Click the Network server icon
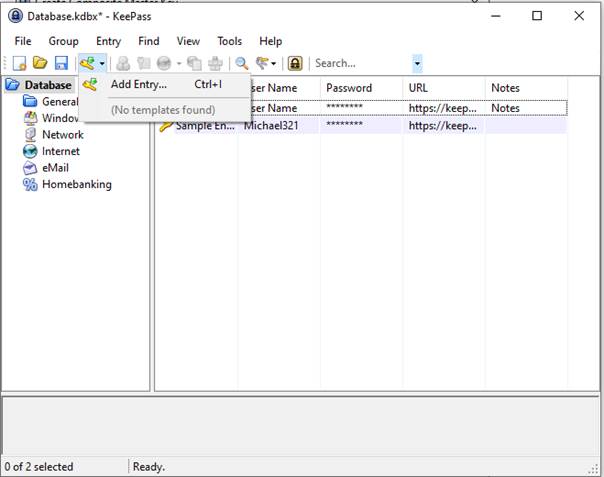This screenshot has width=604, height=477. (x=30, y=135)
